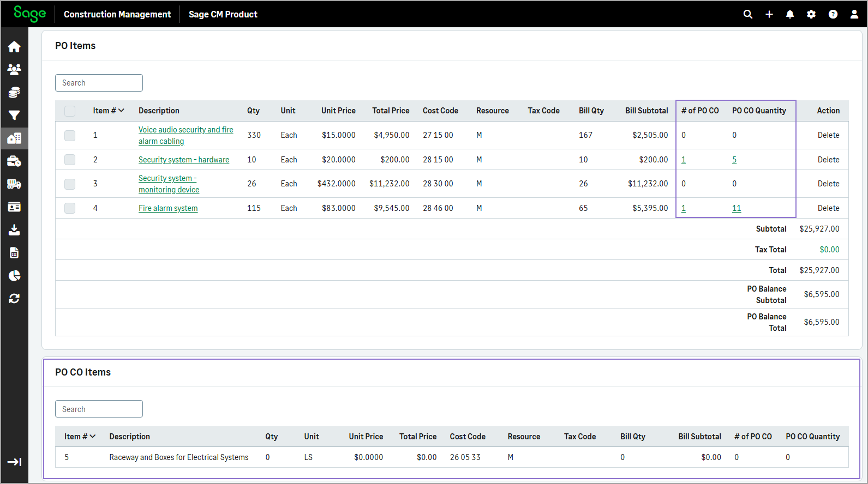Click the sync refresh icon in sidebar

14,299
